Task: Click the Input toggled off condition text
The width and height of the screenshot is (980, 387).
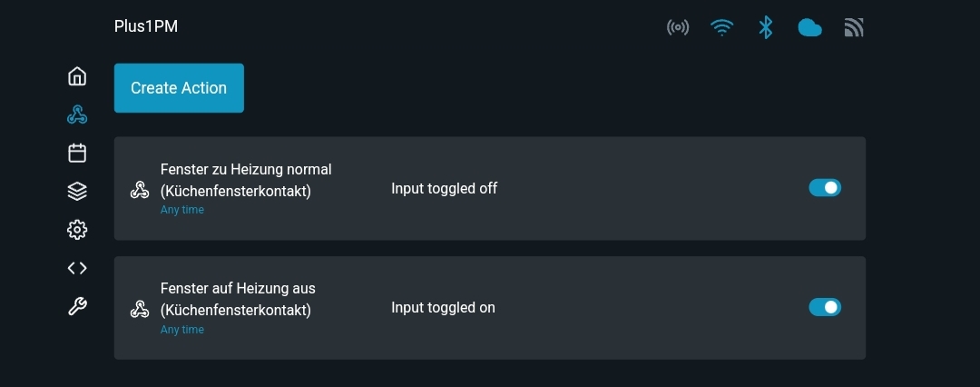Action: (444, 189)
